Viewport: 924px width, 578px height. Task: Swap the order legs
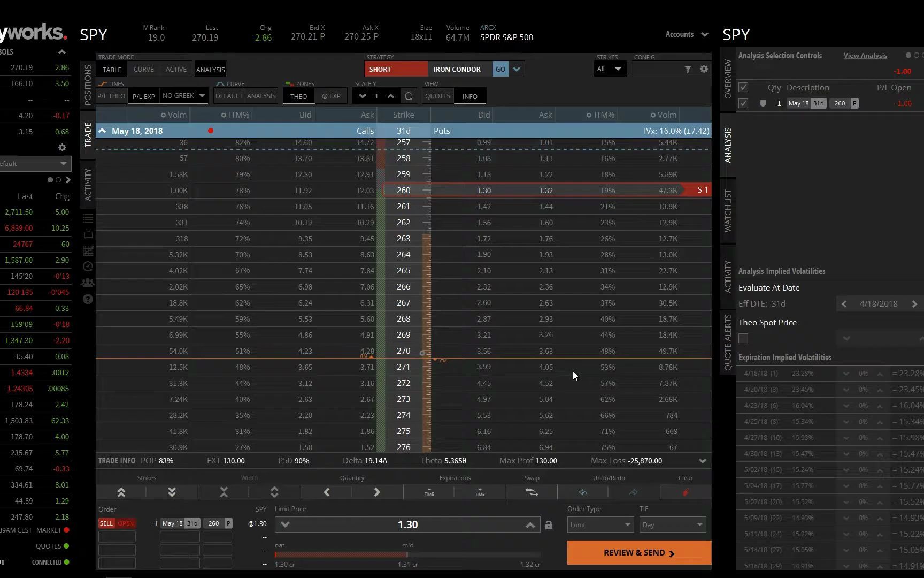[x=532, y=492]
